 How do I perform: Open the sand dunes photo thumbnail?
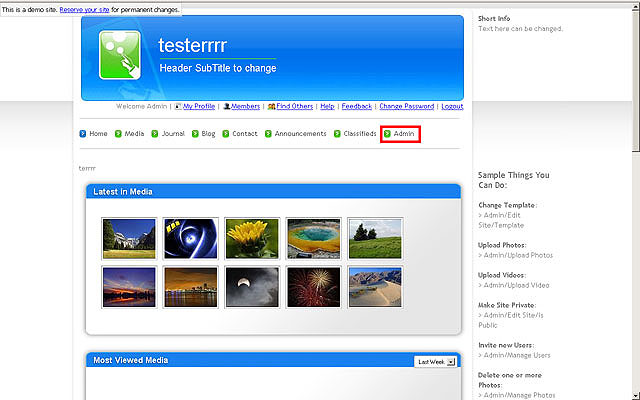pyautogui.click(x=375, y=286)
